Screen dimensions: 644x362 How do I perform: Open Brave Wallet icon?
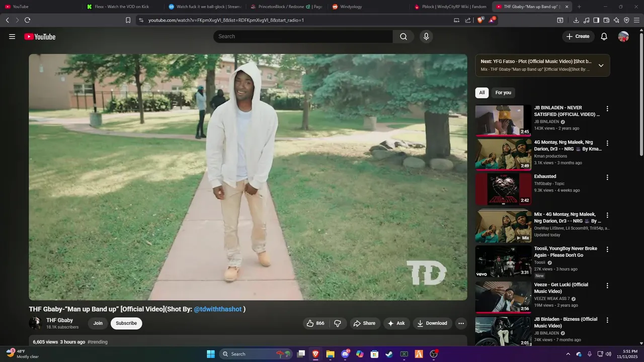(606, 20)
